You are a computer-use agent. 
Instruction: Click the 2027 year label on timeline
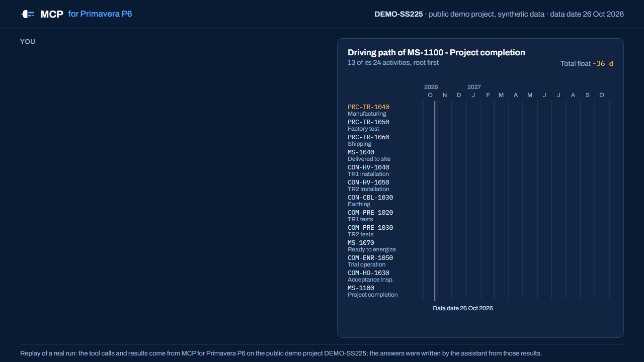(x=474, y=87)
